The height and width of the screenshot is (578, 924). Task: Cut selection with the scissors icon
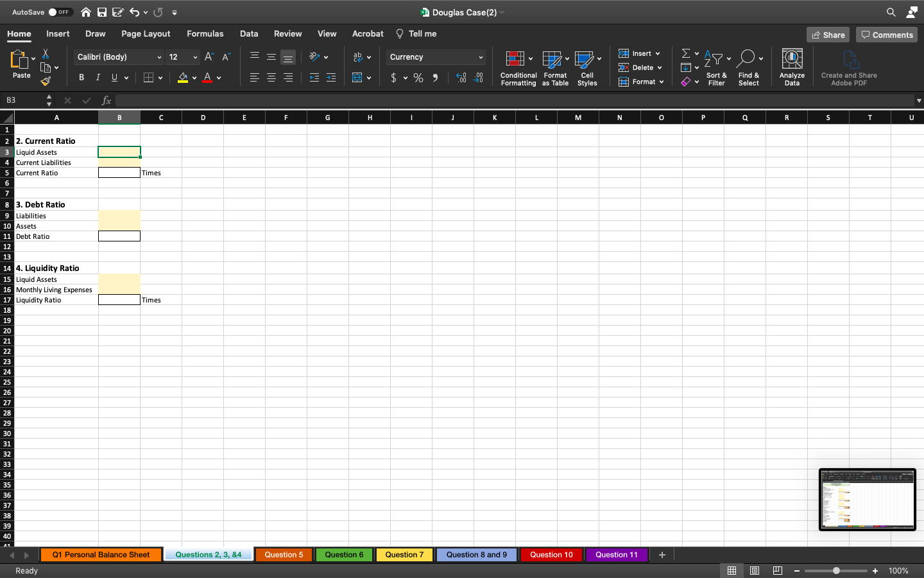coord(46,54)
